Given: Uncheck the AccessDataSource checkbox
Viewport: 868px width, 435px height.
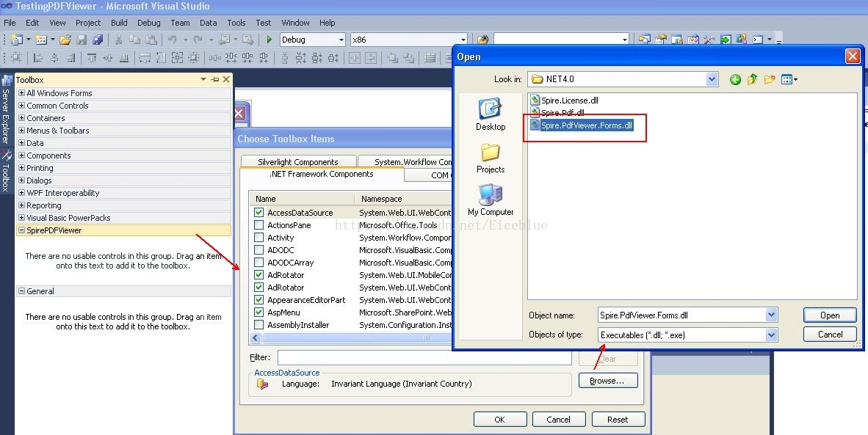Looking at the screenshot, I should [x=258, y=213].
